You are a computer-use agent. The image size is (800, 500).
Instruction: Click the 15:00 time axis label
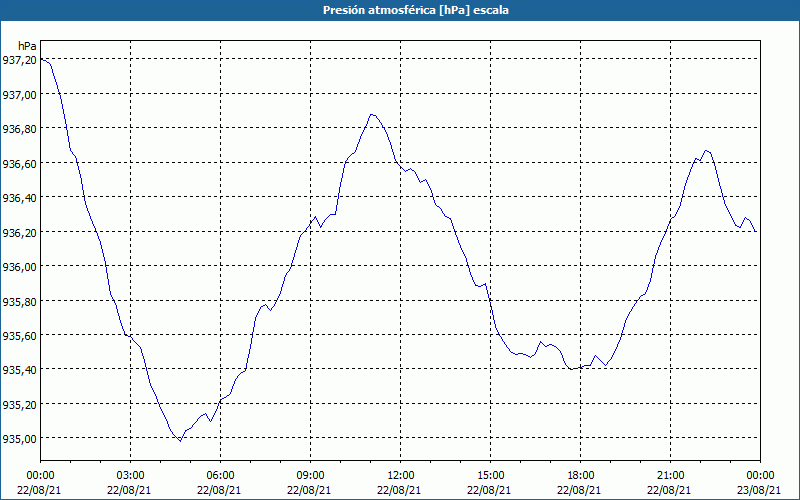tap(490, 476)
